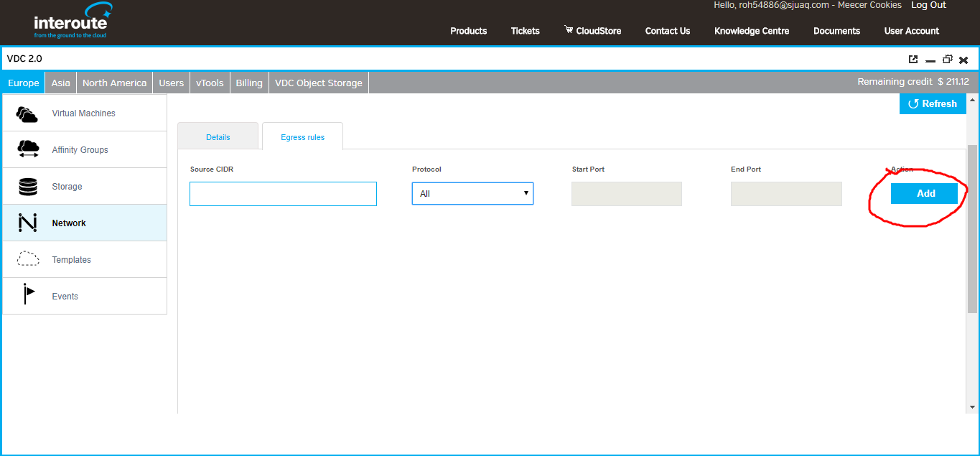This screenshot has height=456, width=980.
Task: Close the VDC 2.0 panel
Action: click(x=964, y=60)
